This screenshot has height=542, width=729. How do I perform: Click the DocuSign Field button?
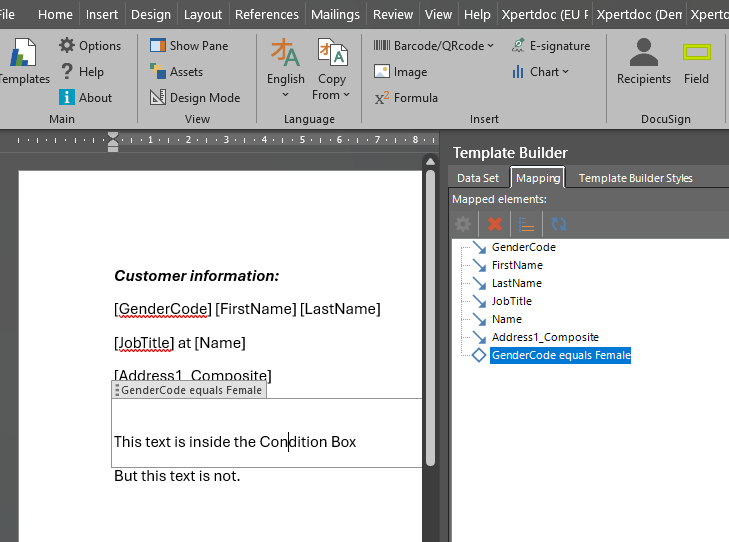696,63
